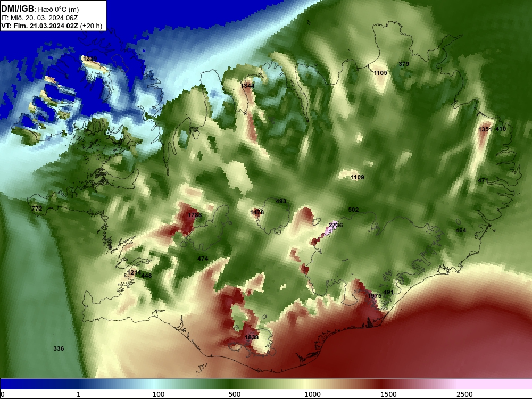Click the 'VT: Fim. 21.03.2024 02Z' valid time
532x399 pixels.
click(x=40, y=26)
